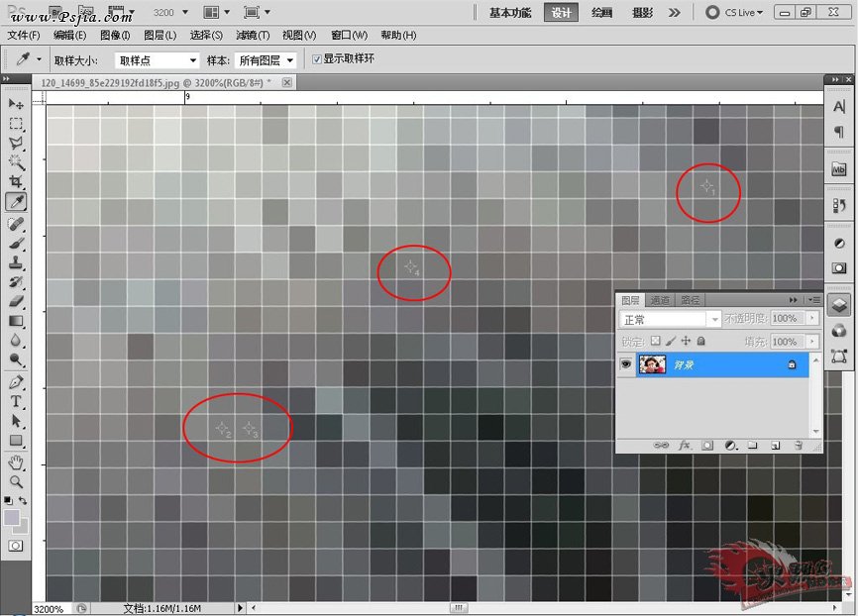Image resolution: width=858 pixels, height=616 pixels.
Task: Select the Dodge tool
Action: (x=16, y=359)
